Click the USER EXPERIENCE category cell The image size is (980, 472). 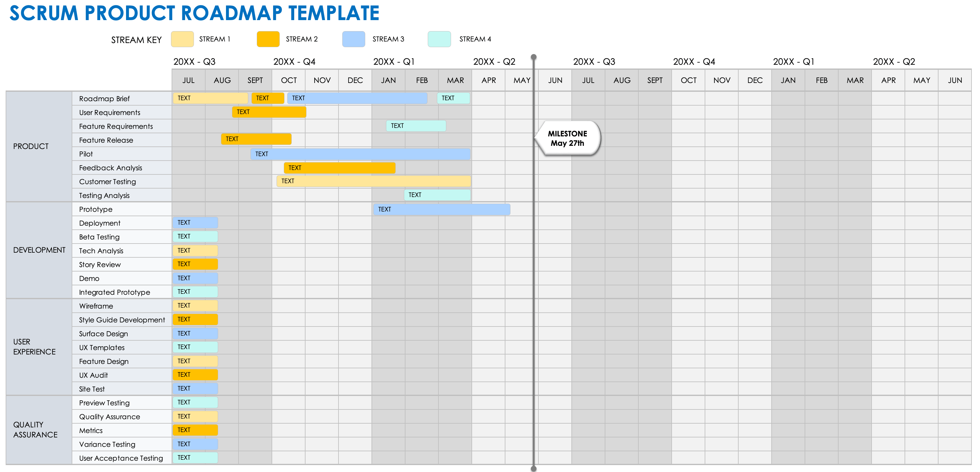click(x=39, y=347)
